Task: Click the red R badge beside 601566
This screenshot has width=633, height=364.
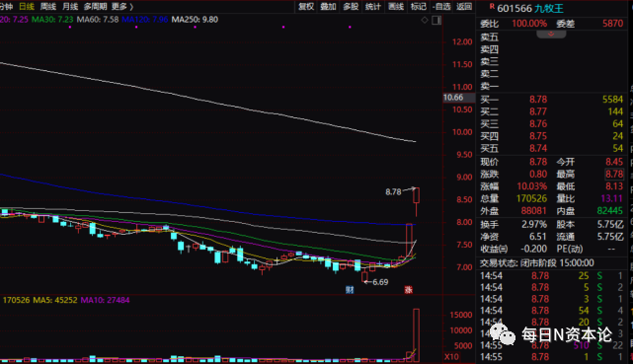Action: (492, 7)
